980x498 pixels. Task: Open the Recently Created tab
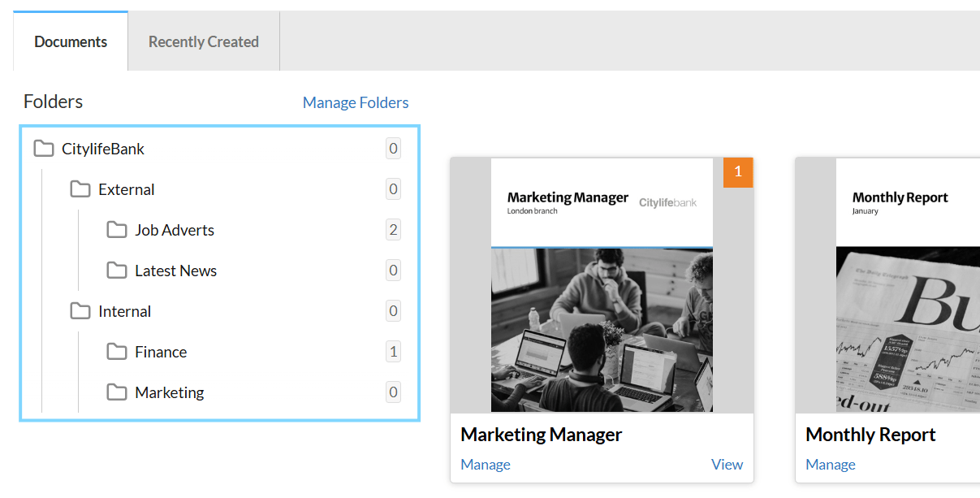[x=204, y=42]
